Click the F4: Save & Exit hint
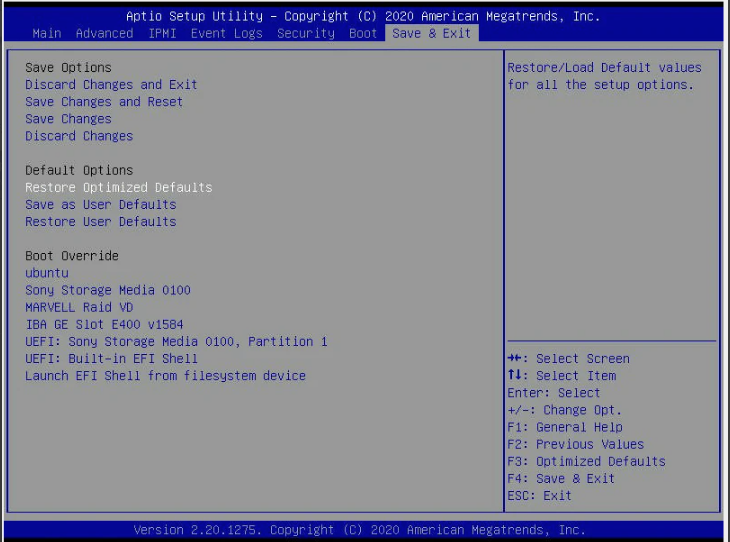Image resolution: width=730 pixels, height=542 pixels. [561, 479]
